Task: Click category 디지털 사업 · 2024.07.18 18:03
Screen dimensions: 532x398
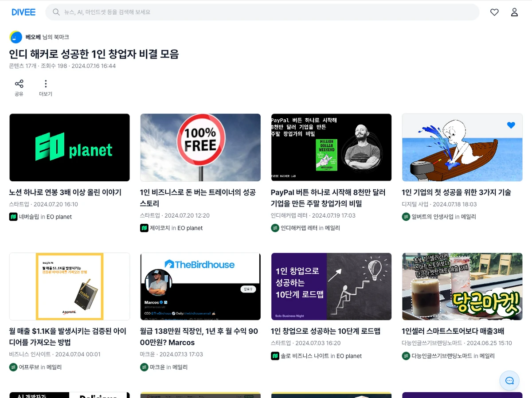Action: [x=439, y=204]
